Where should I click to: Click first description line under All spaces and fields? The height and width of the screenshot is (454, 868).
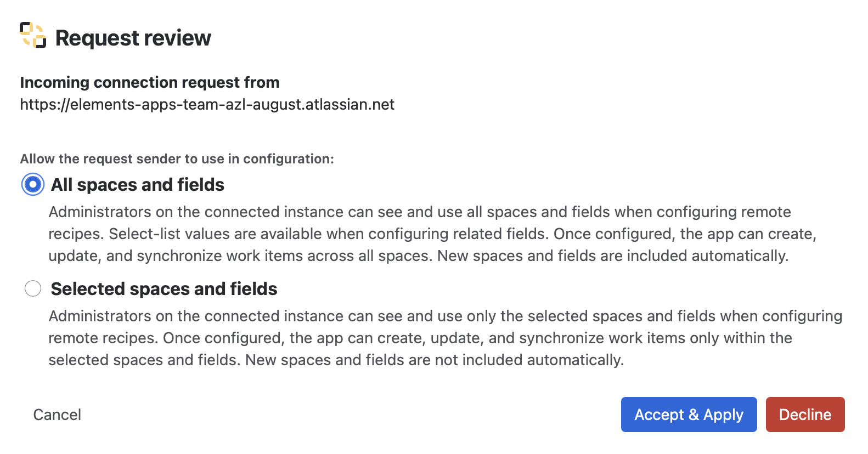point(420,212)
